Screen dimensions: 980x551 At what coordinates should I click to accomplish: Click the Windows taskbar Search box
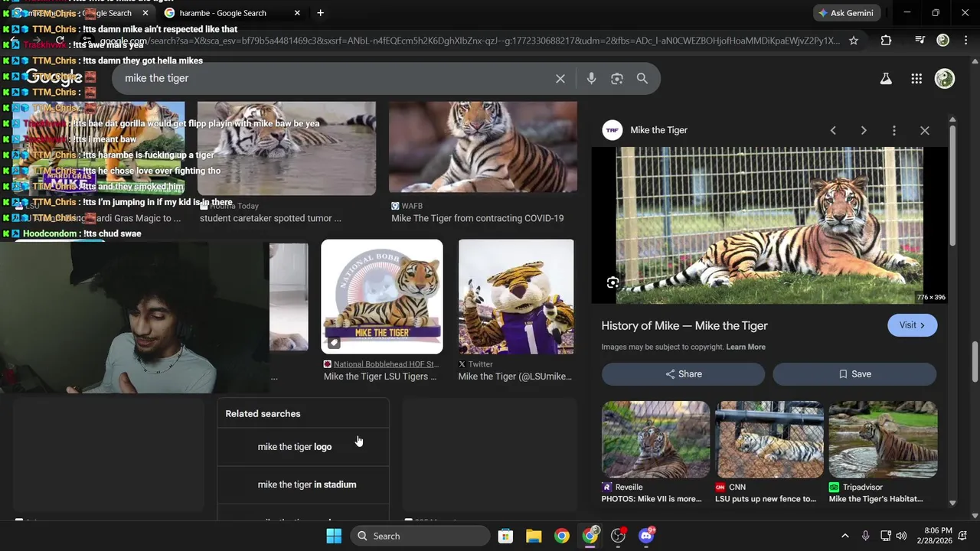coord(420,536)
